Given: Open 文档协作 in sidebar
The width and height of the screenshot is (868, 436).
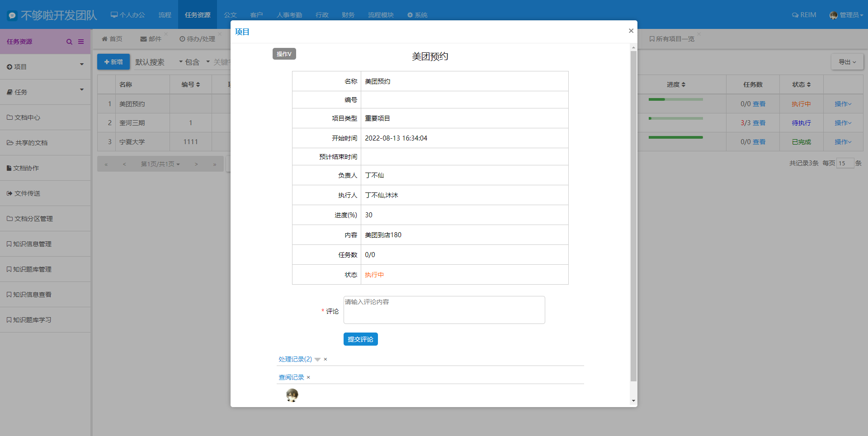Looking at the screenshot, I should [x=45, y=168].
